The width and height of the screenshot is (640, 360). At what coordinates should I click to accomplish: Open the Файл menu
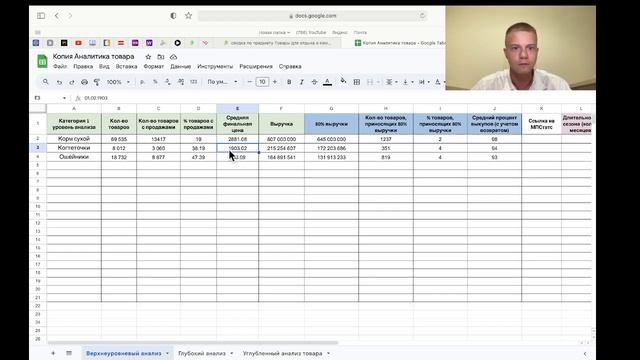[60, 66]
